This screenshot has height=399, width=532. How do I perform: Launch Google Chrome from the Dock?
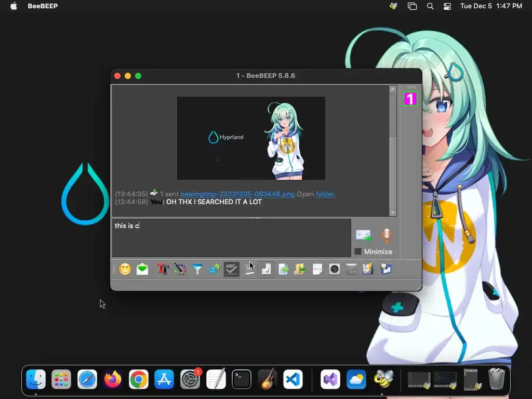(x=138, y=379)
